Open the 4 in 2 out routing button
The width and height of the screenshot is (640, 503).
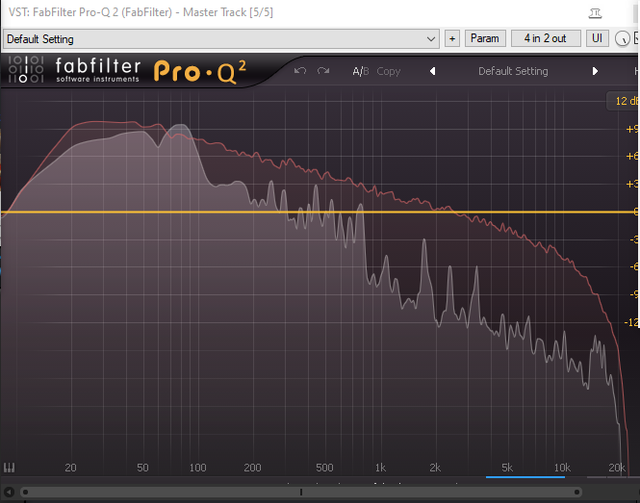tap(545, 39)
